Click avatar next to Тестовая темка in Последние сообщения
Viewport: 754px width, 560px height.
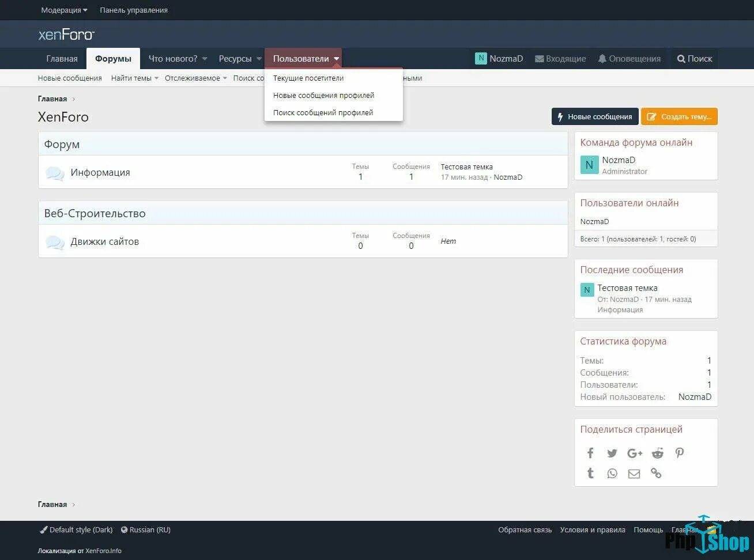587,290
